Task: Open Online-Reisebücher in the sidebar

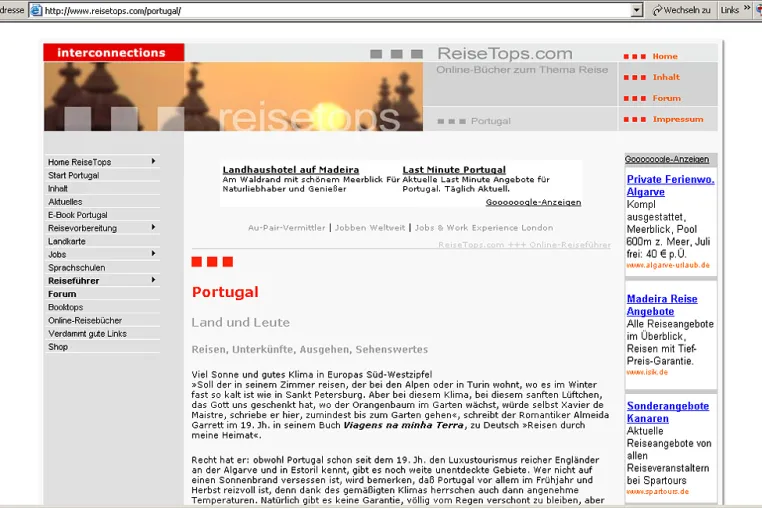Action: point(85,320)
